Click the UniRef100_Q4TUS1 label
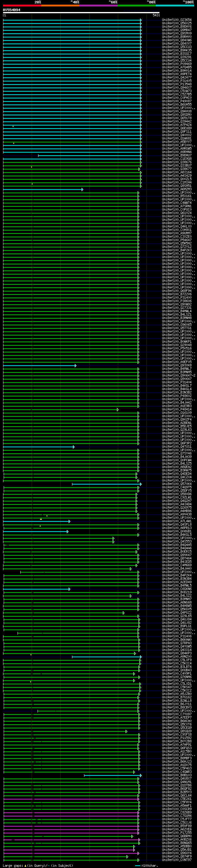This screenshot has height=868, width=197. [176, 447]
